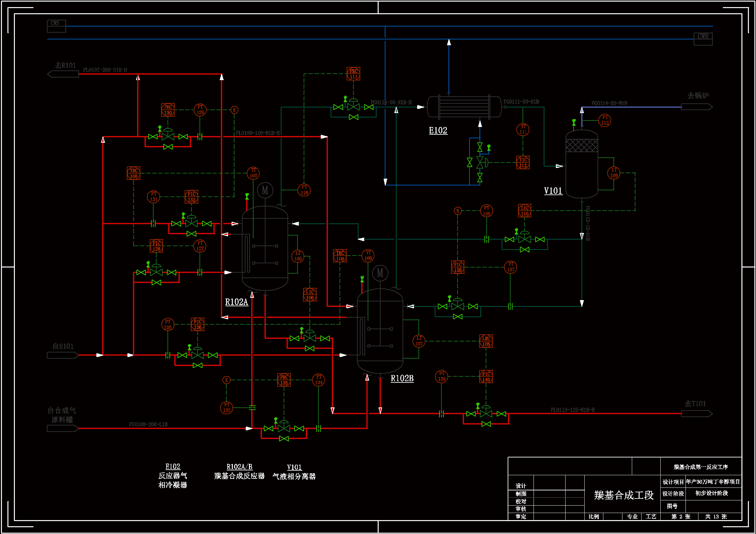Click the motor M symbol on R102A
The height and width of the screenshot is (534, 756).
point(265,190)
